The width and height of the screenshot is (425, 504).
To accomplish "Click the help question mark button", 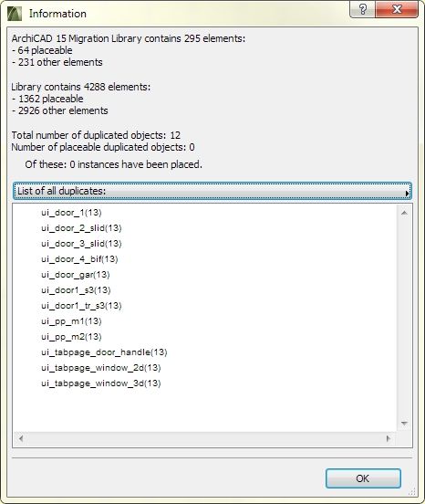I will tap(362, 9).
